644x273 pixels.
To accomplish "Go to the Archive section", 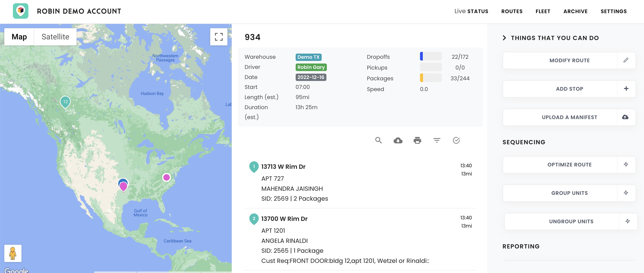I will (x=575, y=11).
